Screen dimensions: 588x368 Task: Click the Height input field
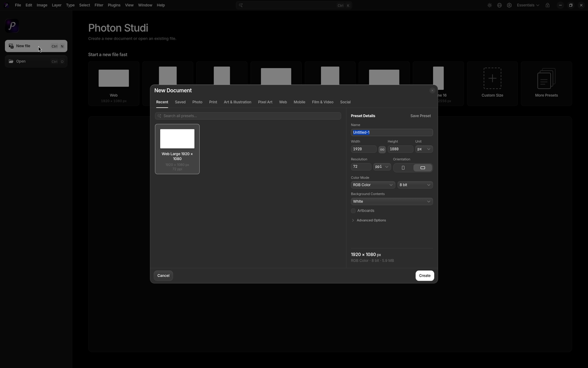tap(400, 149)
